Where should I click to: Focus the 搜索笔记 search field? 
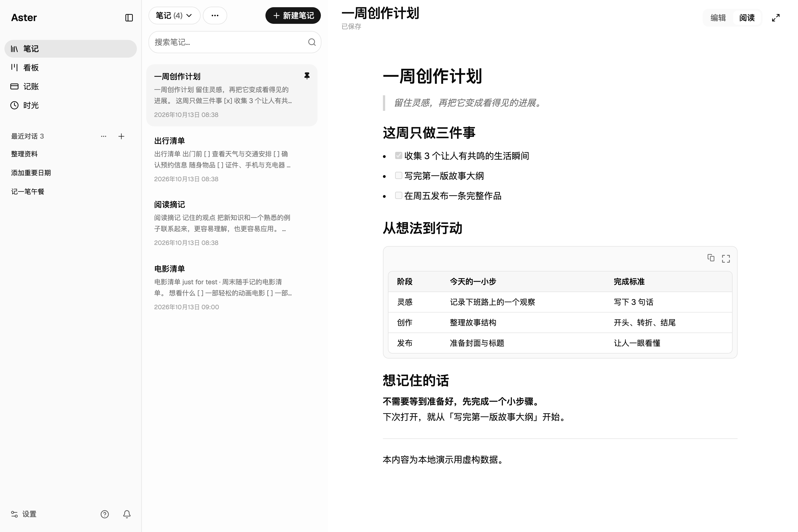[235, 42]
